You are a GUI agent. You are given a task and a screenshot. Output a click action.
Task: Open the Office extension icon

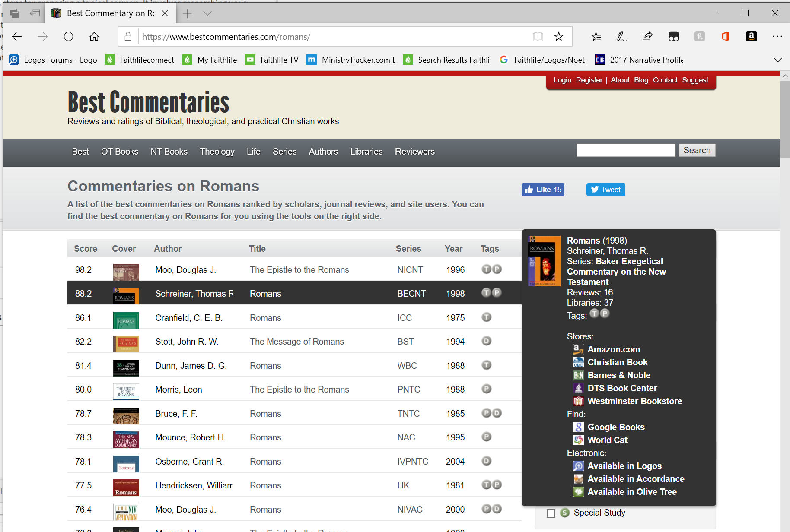pyautogui.click(x=726, y=37)
